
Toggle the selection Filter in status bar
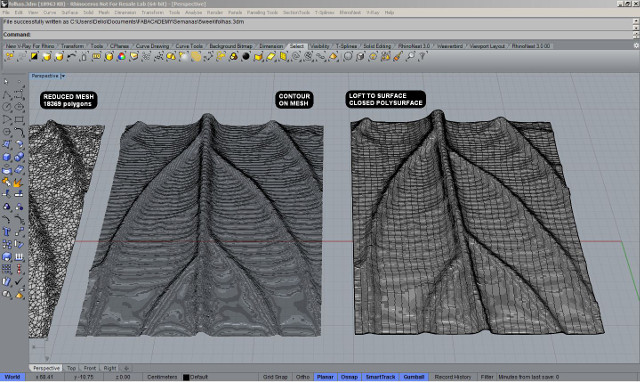487,377
